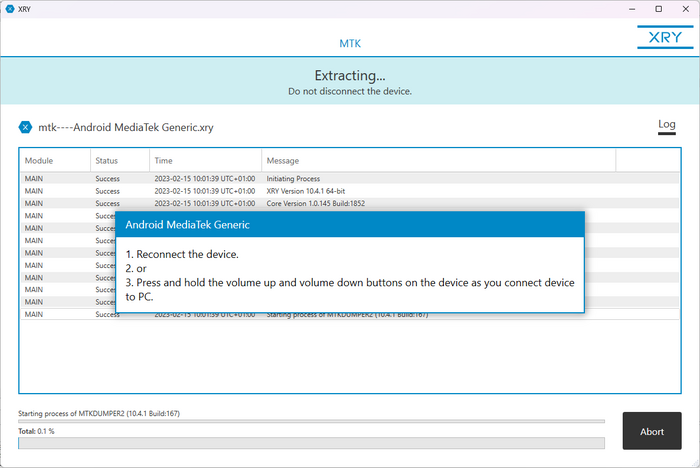Click the XRY app icon in title bar
This screenshot has width=700, height=468.
click(x=10, y=9)
